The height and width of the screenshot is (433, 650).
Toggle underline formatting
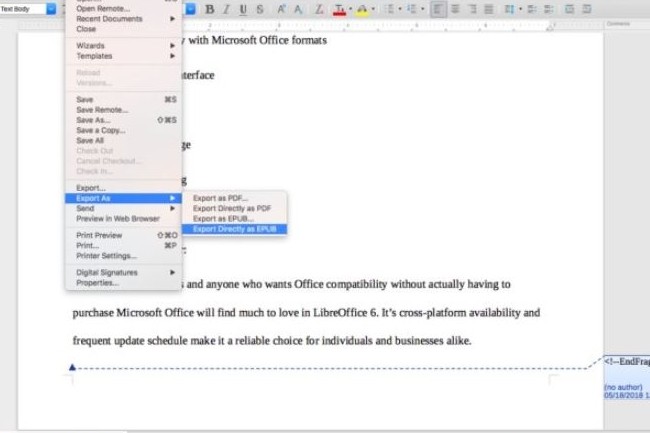243,9
